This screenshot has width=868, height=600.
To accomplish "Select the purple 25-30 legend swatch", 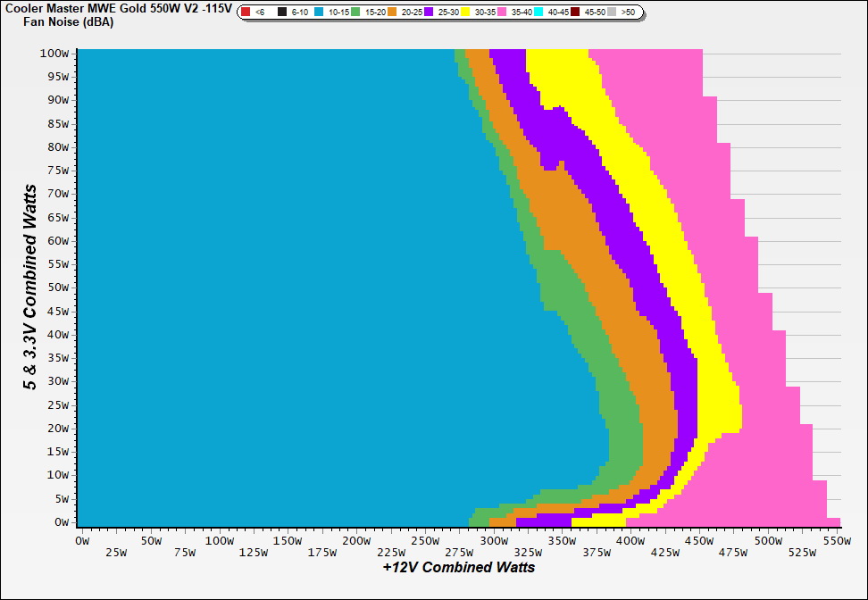I will point(429,12).
